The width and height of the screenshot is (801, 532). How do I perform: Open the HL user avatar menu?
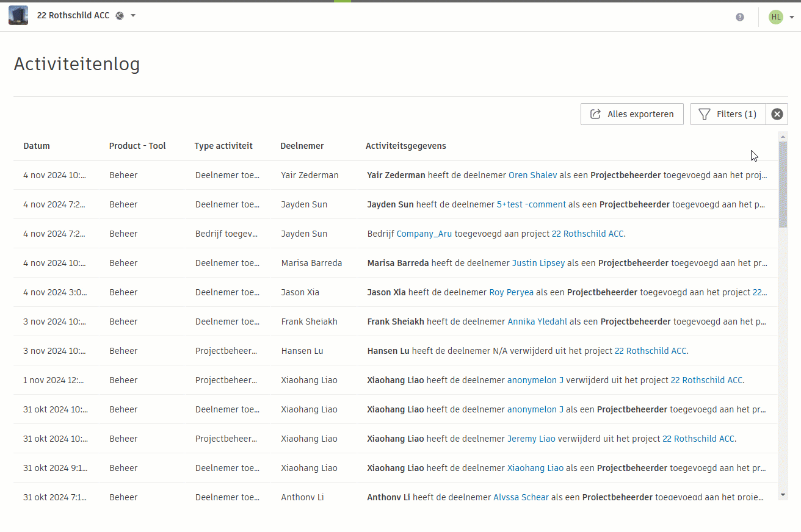775,17
